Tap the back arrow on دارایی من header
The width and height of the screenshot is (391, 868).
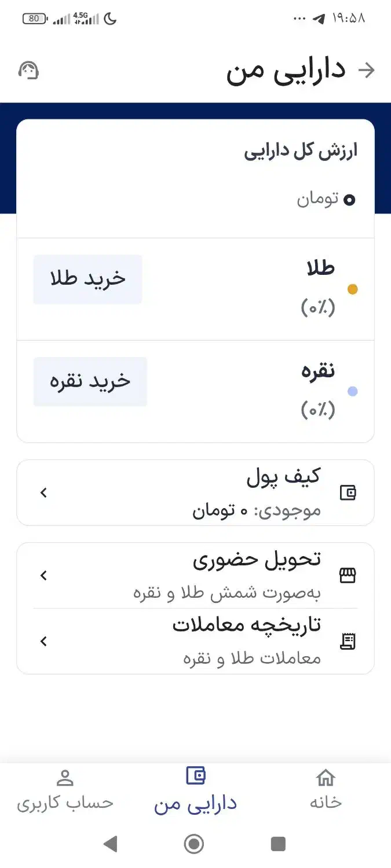[x=367, y=70]
